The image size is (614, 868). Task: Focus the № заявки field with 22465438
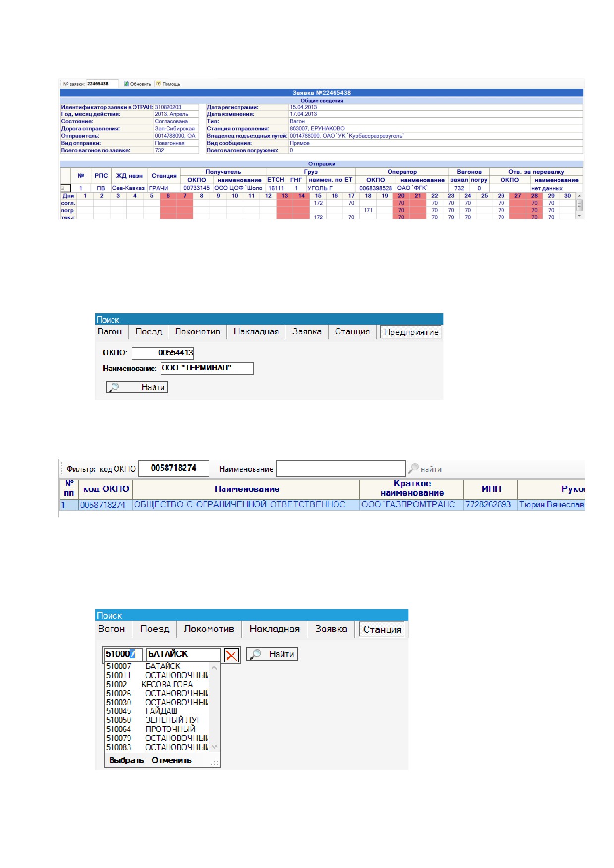(x=103, y=84)
